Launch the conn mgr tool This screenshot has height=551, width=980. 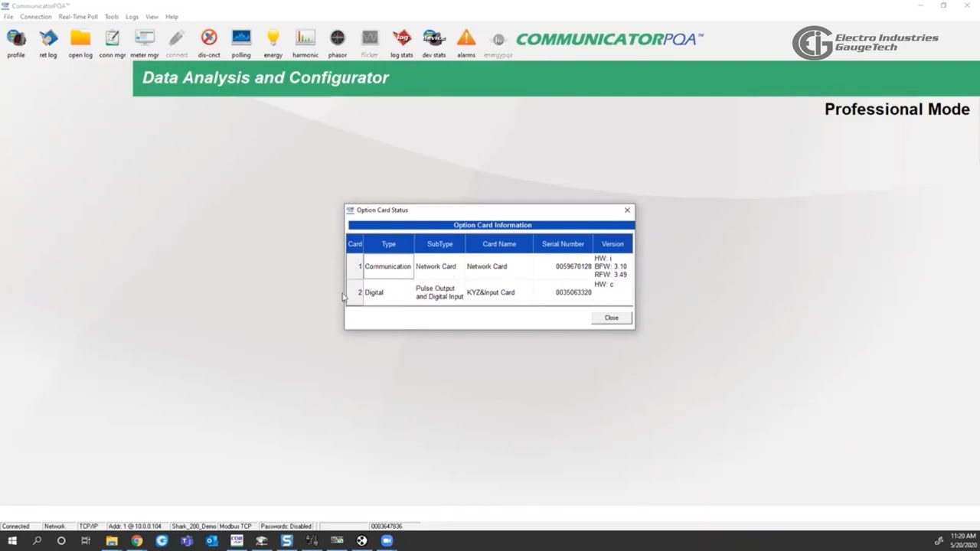pyautogui.click(x=113, y=43)
